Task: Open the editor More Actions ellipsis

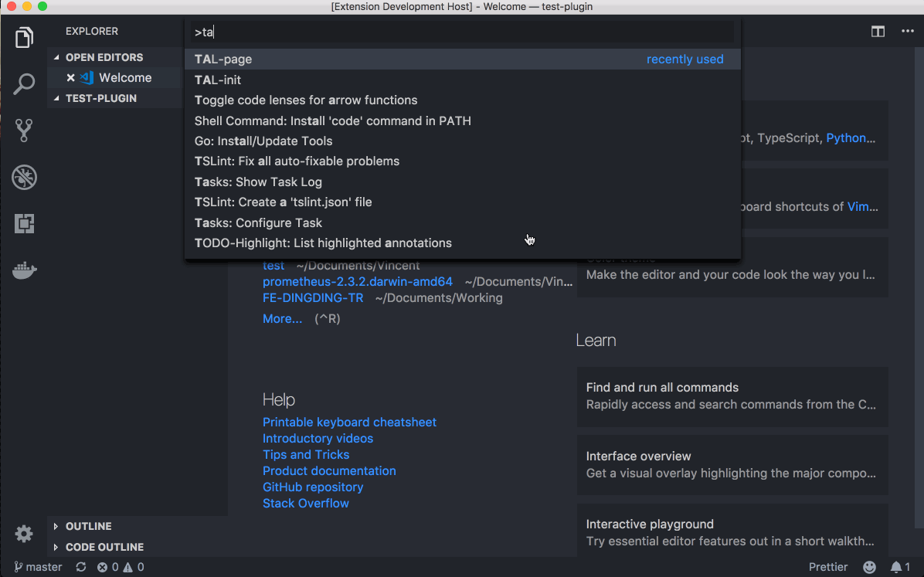Action: click(x=908, y=31)
